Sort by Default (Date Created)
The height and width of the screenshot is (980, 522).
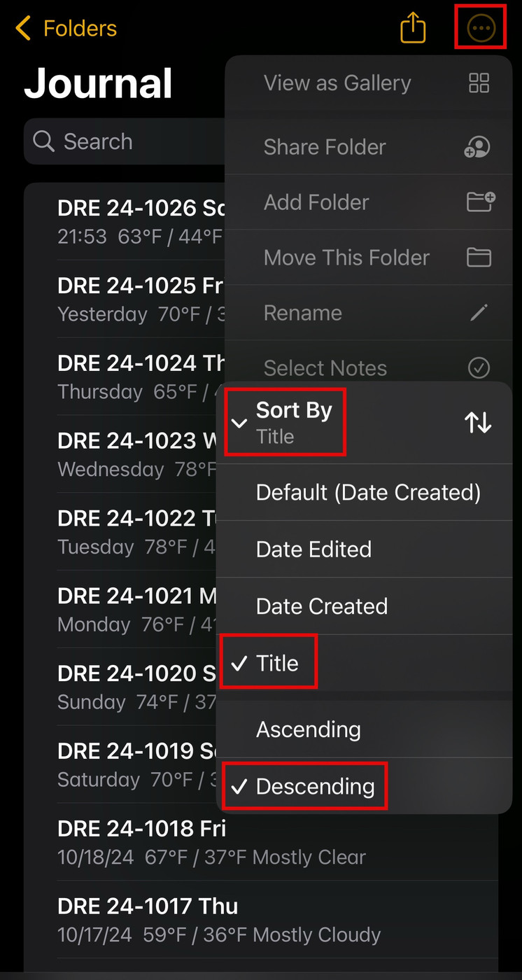click(x=368, y=492)
